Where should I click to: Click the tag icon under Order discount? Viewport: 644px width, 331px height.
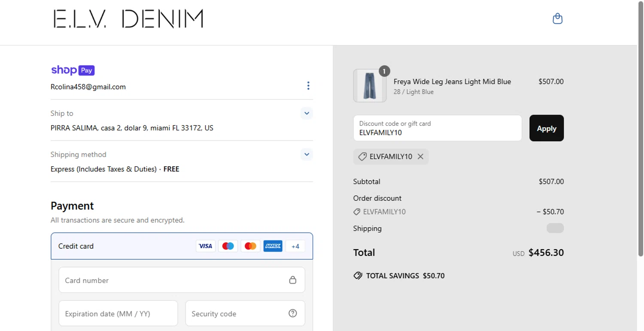coord(357,212)
